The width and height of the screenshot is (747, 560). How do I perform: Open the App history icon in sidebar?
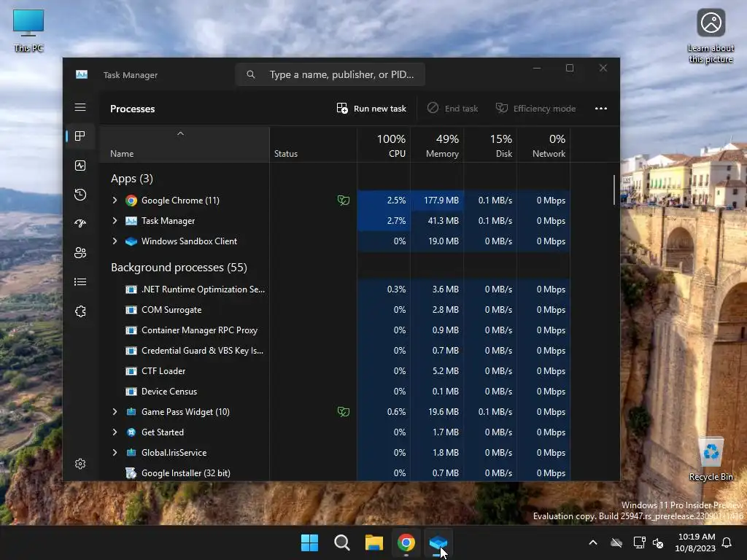click(80, 194)
